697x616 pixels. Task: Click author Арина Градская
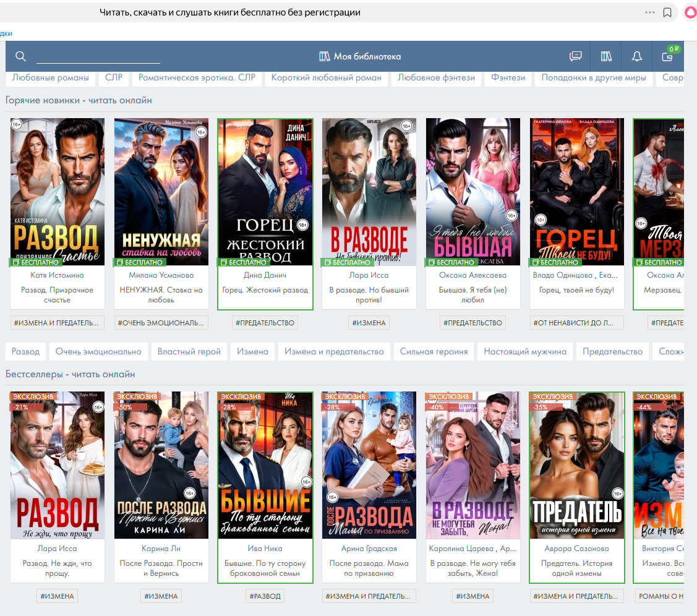click(369, 549)
